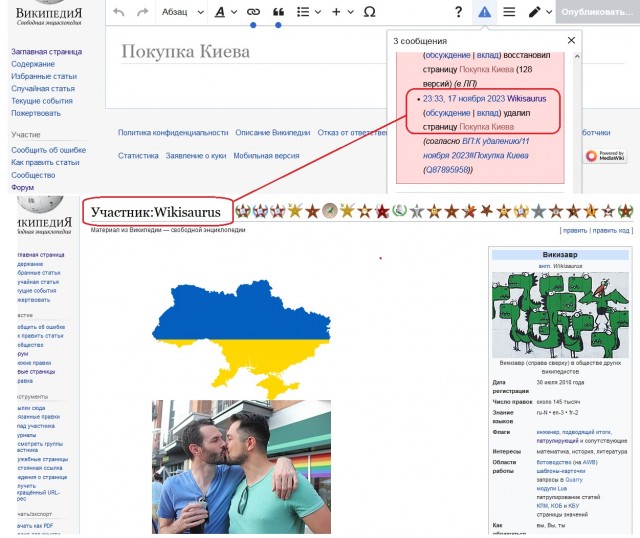Open the photo of two men kissing
Image resolution: width=640 pixels, height=538 pixels.
[241, 467]
